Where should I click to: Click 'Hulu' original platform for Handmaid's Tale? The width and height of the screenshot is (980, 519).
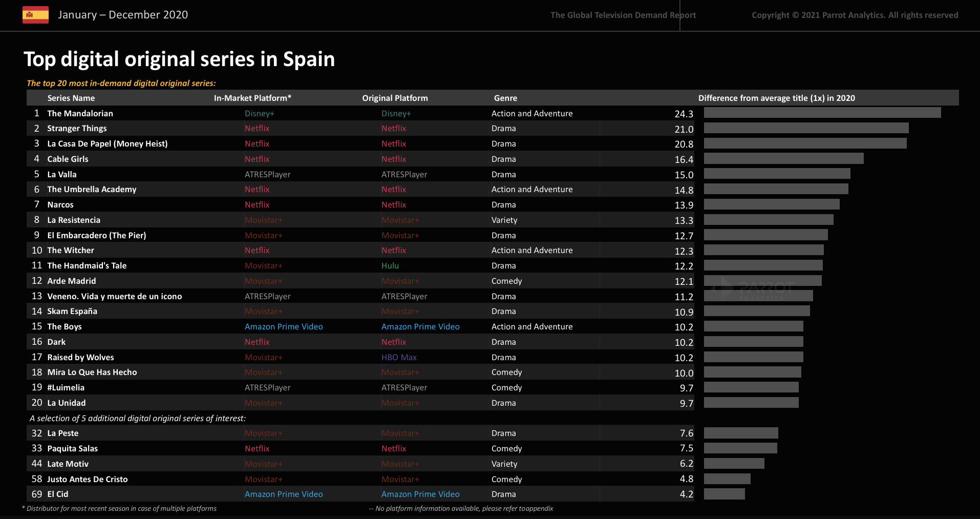[390, 266]
